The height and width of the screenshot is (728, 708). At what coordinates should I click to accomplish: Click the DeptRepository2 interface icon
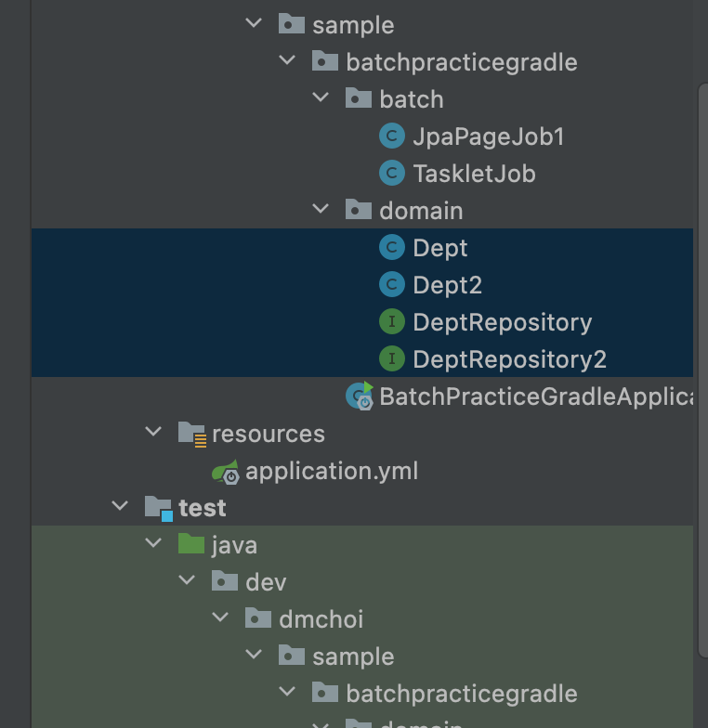(x=392, y=359)
